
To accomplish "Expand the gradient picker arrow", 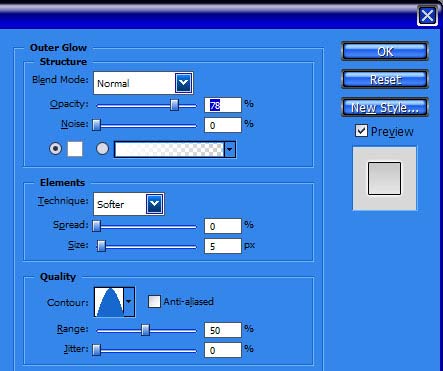I will (230, 149).
